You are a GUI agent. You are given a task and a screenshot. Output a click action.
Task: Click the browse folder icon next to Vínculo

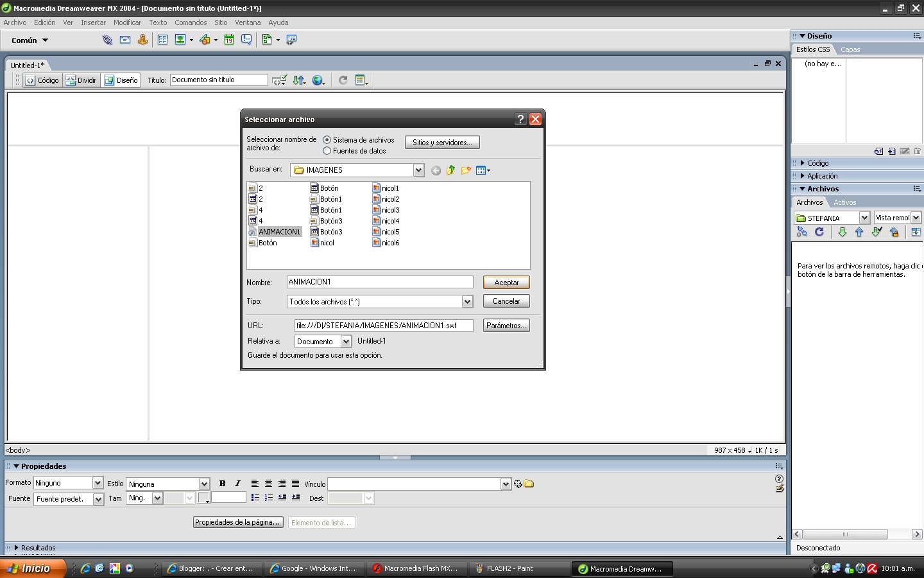pos(529,484)
